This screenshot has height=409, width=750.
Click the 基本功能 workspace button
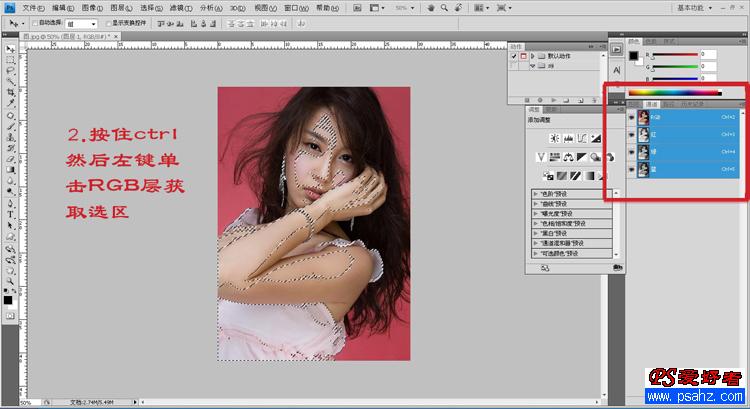tap(690, 6)
